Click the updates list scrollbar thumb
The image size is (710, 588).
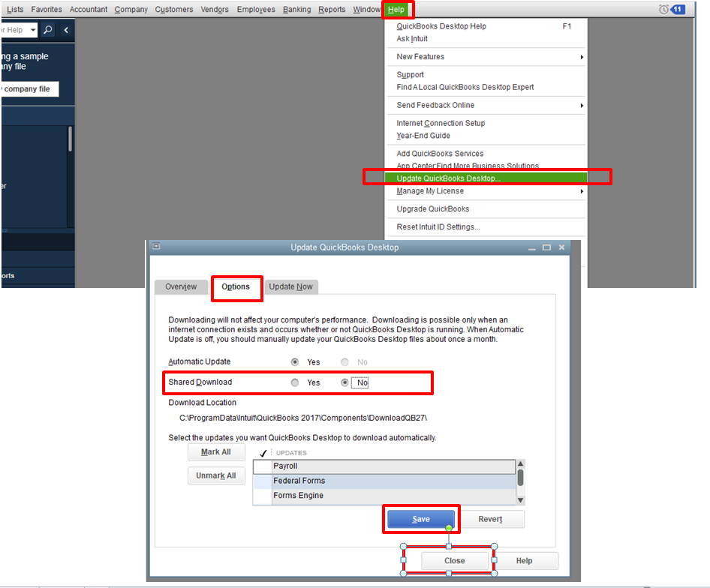pos(520,478)
